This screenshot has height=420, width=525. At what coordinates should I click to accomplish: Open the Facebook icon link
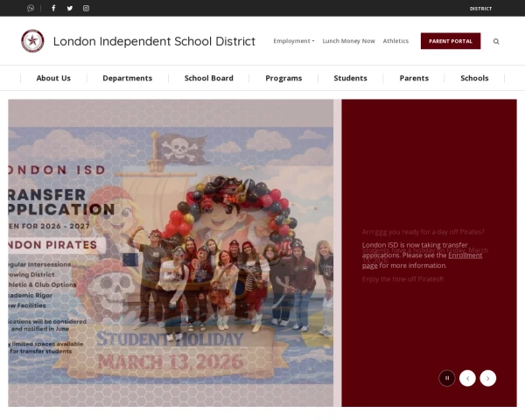point(53,8)
